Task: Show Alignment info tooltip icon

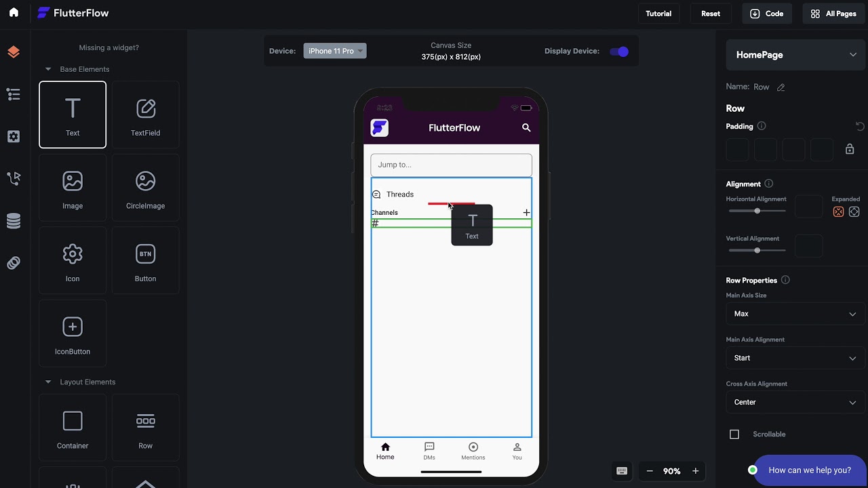Action: pos(769,184)
